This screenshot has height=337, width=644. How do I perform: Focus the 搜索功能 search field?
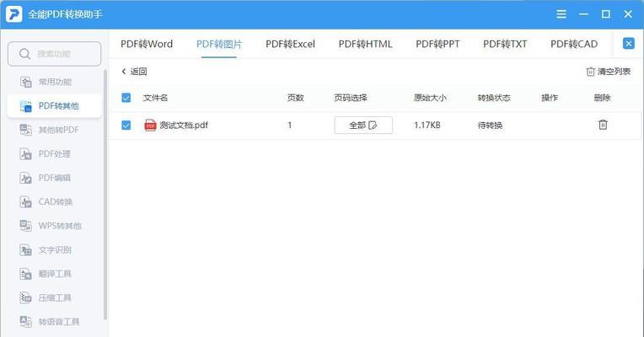click(x=54, y=54)
